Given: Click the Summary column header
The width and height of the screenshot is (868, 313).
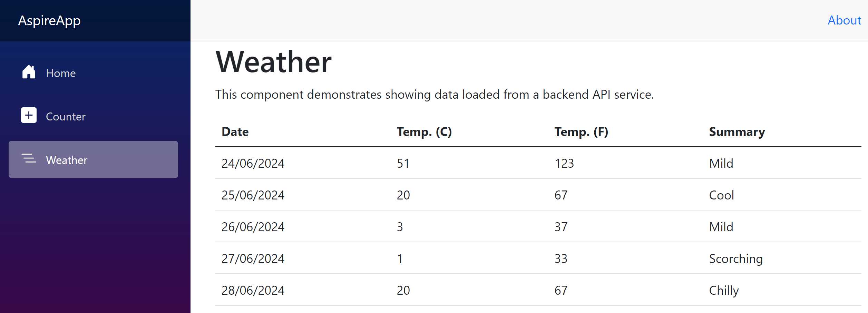Looking at the screenshot, I should click(x=737, y=131).
